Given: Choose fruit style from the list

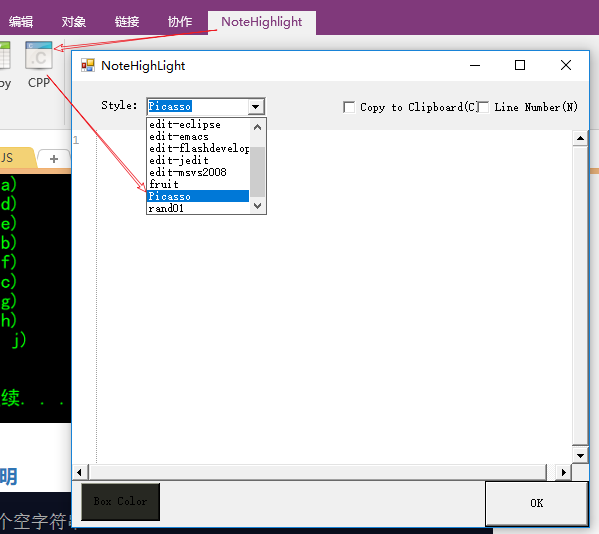Looking at the screenshot, I should point(198,184).
